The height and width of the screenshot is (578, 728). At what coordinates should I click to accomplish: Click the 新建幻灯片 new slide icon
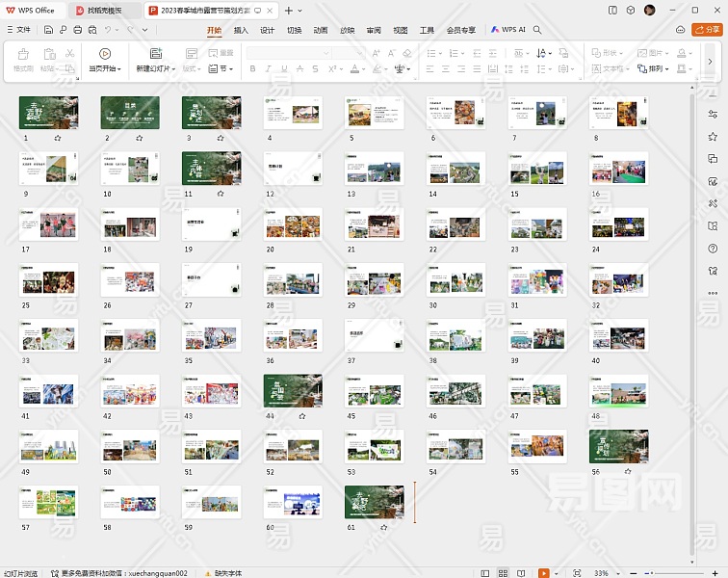[x=156, y=54]
